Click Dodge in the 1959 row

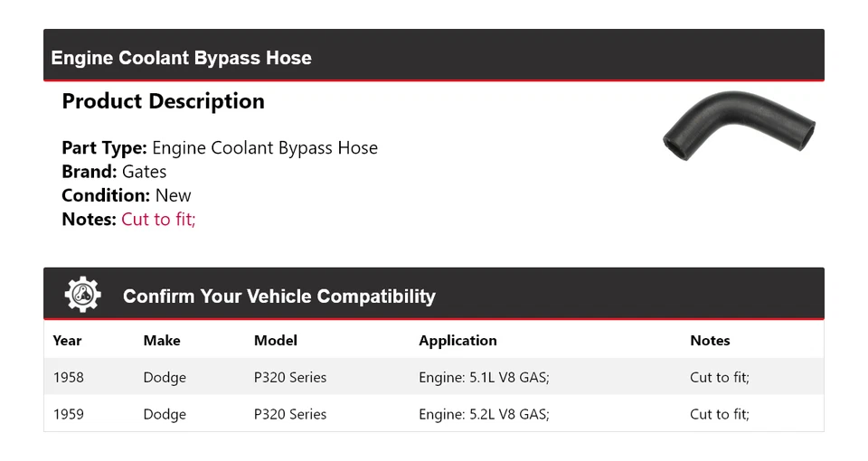click(165, 414)
